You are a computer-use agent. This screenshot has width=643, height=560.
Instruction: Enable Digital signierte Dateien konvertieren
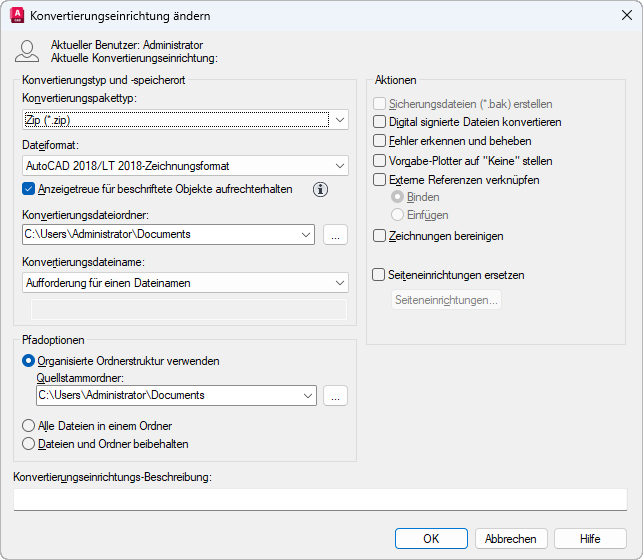[379, 122]
